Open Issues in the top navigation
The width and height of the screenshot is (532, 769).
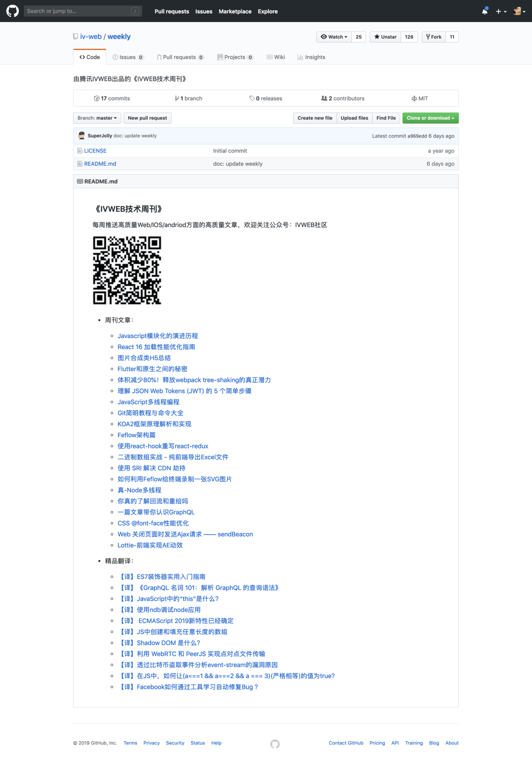click(204, 12)
